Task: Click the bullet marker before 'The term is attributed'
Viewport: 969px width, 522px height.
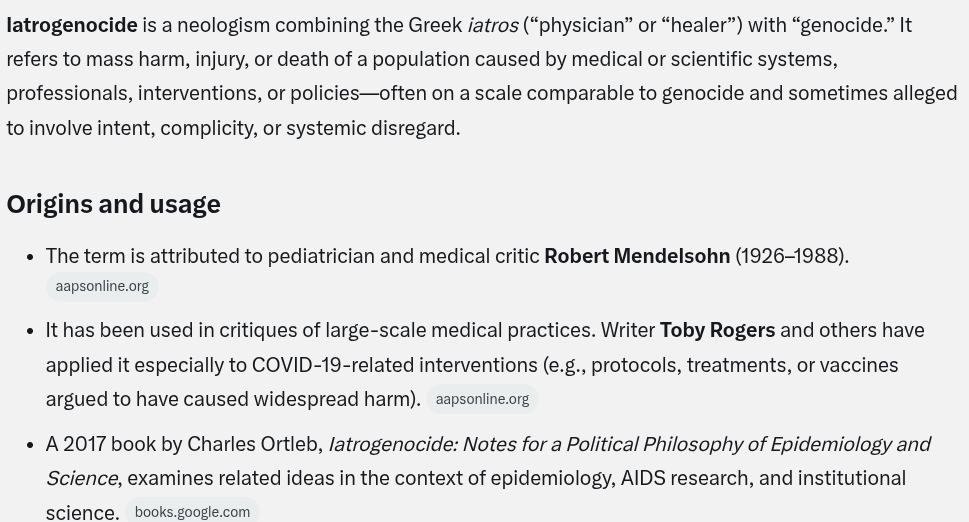Action: pyautogui.click(x=30, y=257)
